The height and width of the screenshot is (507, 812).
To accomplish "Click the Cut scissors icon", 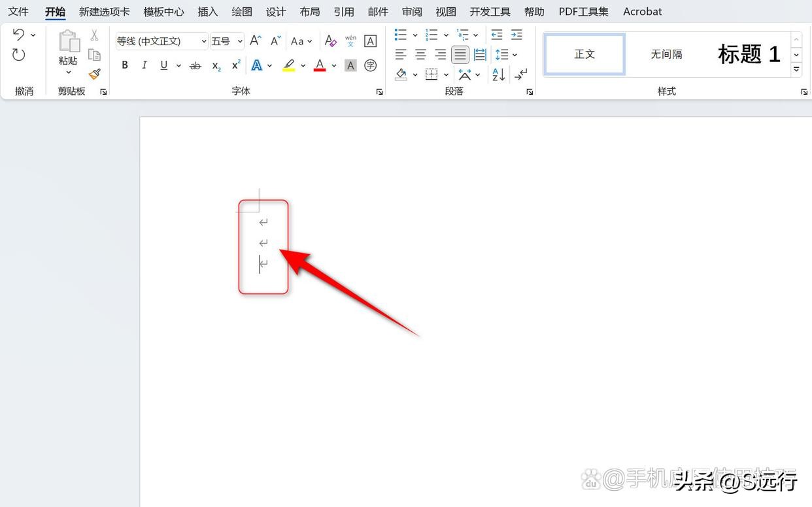I will point(95,35).
